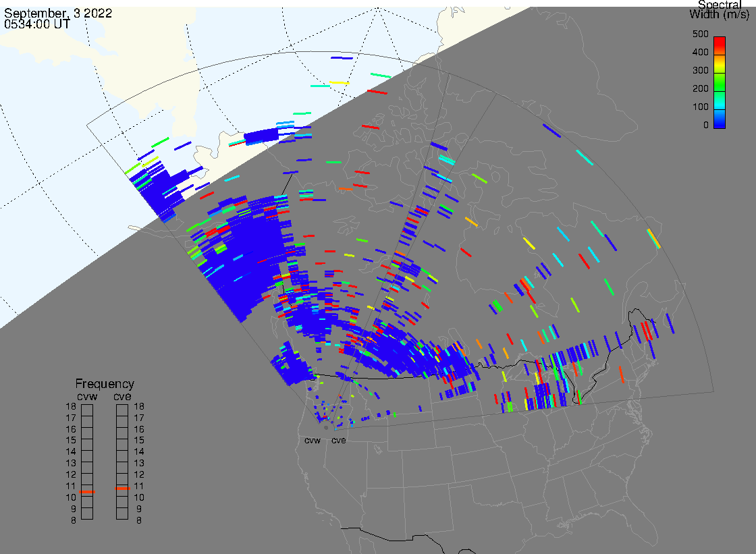The image size is (756, 554).
Task: Click the red marker on cve frequency bar
Action: (x=122, y=489)
